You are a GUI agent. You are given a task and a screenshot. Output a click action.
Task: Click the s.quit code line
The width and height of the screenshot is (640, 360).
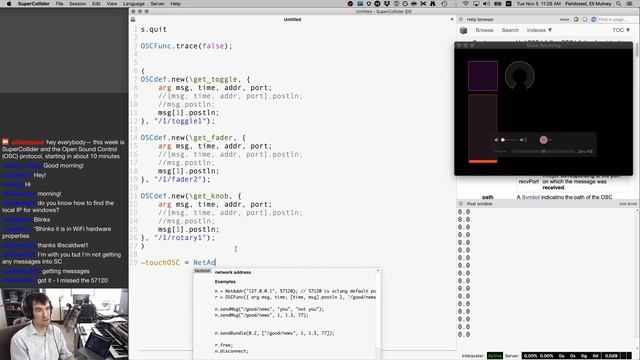click(153, 29)
